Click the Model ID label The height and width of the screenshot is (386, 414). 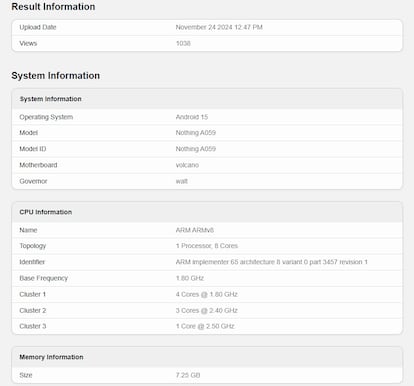pos(33,149)
